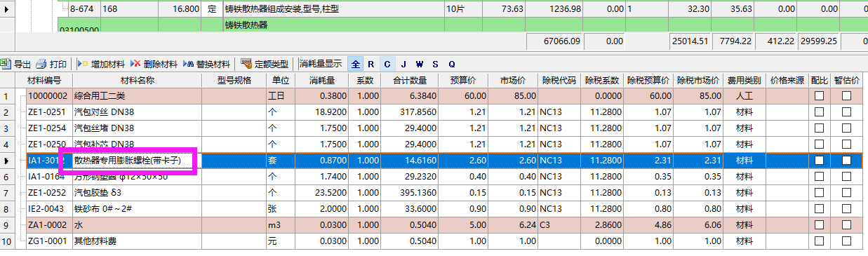Click total quantity 317.8560 cell
The height and width of the screenshot is (256, 868).
point(410,112)
